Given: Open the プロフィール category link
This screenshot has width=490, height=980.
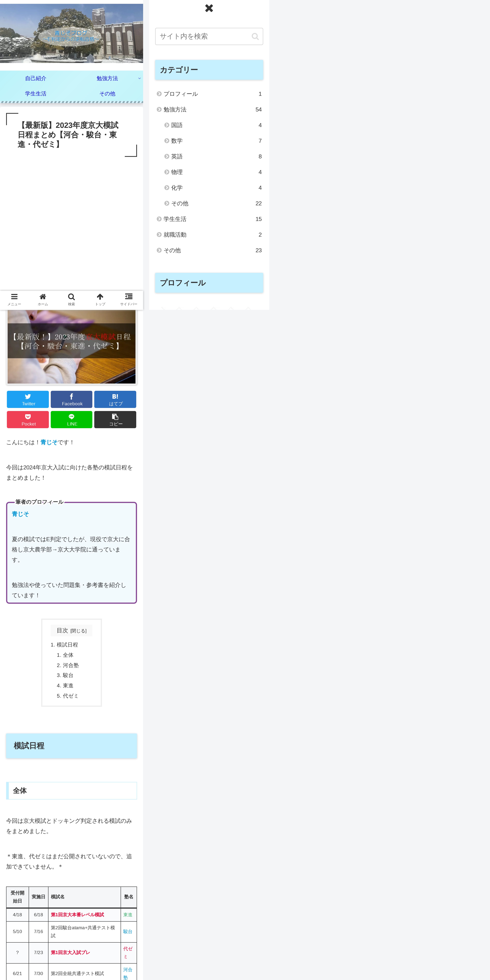Looking at the screenshot, I should pyautogui.click(x=209, y=94).
